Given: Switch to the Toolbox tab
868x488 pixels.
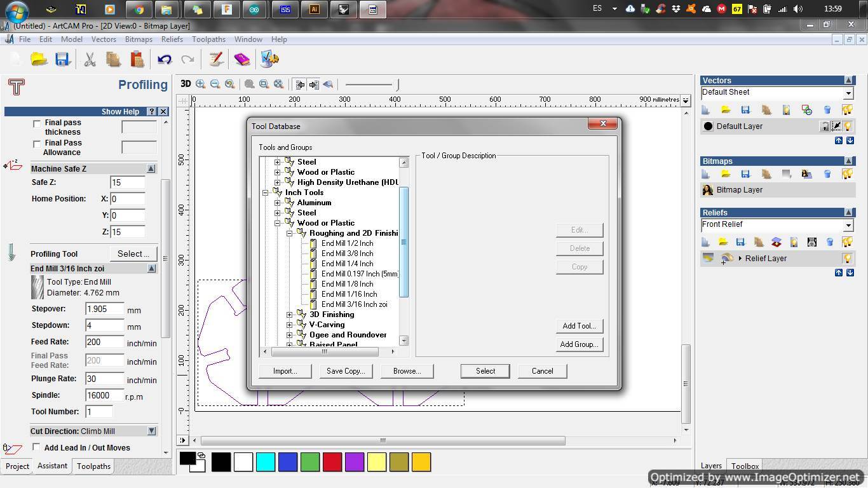Looking at the screenshot, I should pyautogui.click(x=745, y=466).
